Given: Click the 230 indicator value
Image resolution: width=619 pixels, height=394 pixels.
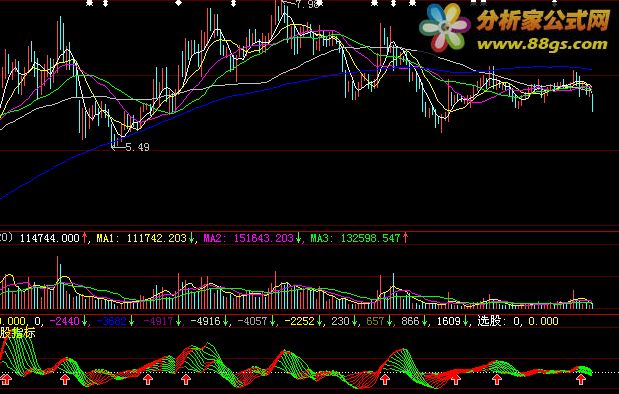Looking at the screenshot, I should point(340,321).
